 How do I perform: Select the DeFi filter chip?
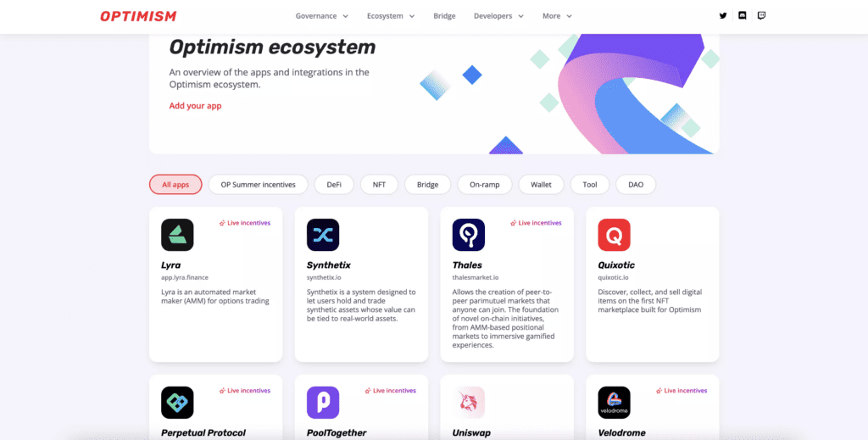[334, 184]
